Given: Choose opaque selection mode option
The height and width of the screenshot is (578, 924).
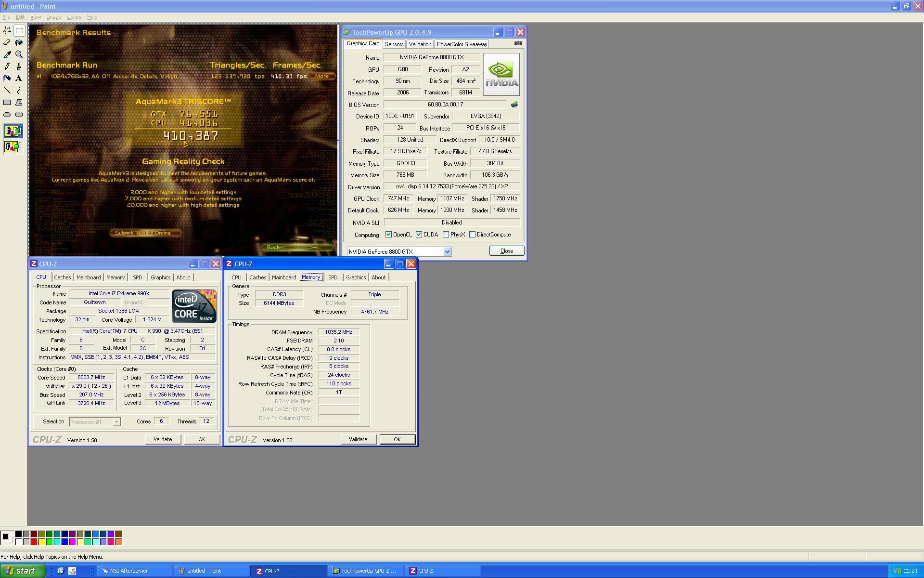Looking at the screenshot, I should (x=13, y=131).
